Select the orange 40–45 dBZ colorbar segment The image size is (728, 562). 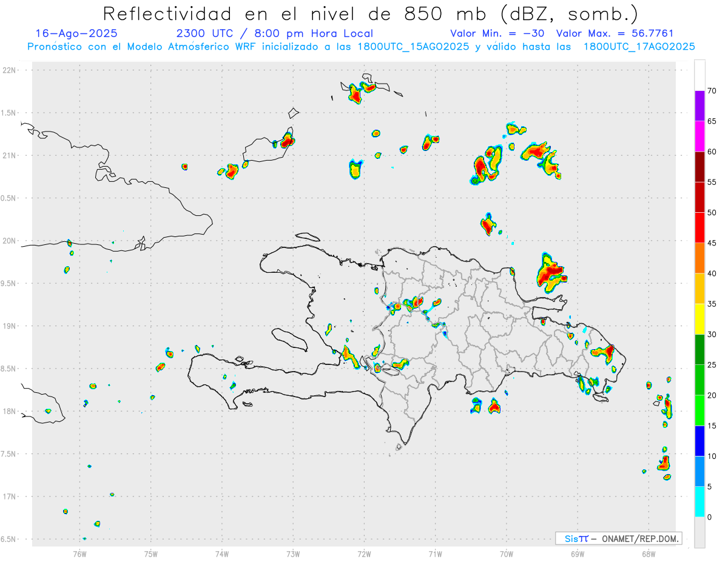coord(699,258)
